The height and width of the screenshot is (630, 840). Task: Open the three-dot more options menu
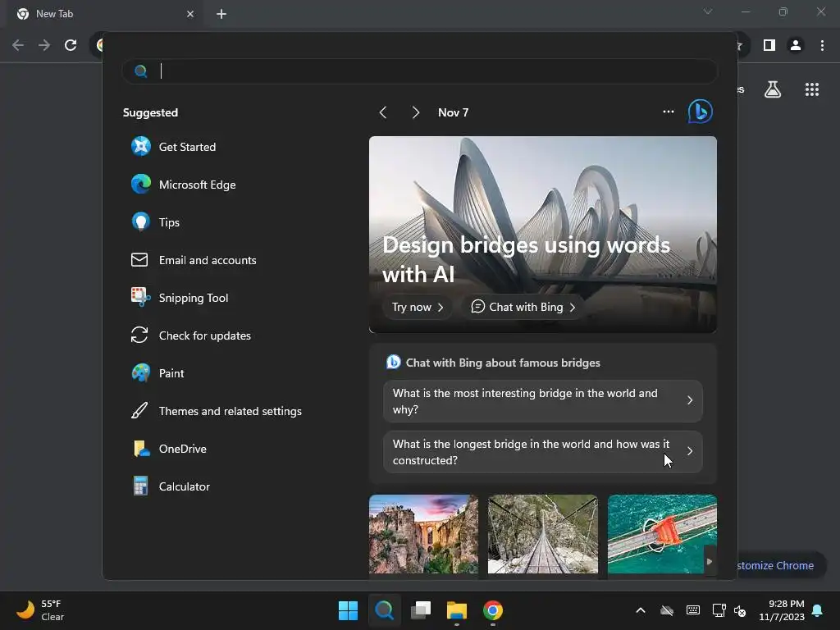pos(668,112)
